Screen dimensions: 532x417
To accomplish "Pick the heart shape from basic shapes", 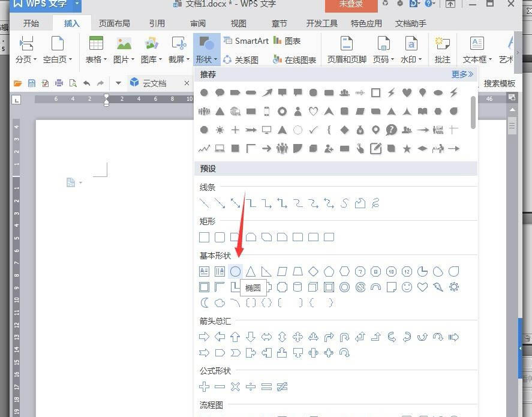I will 423,287.
